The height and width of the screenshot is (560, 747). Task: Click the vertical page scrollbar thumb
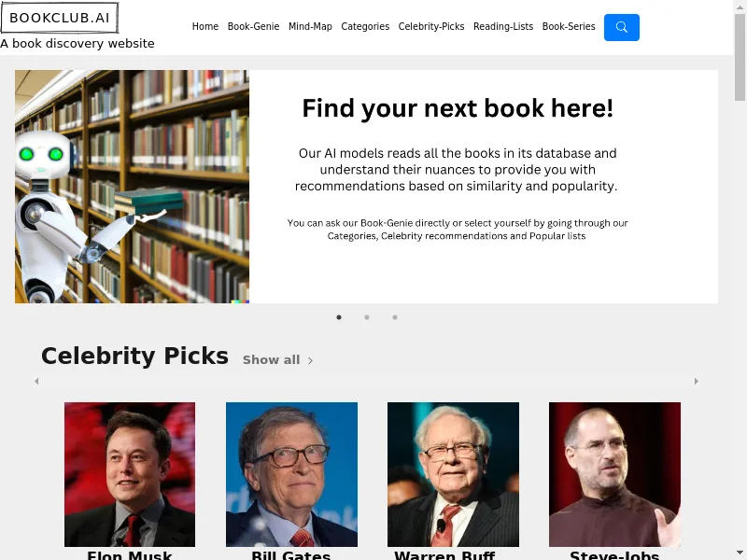[740, 57]
